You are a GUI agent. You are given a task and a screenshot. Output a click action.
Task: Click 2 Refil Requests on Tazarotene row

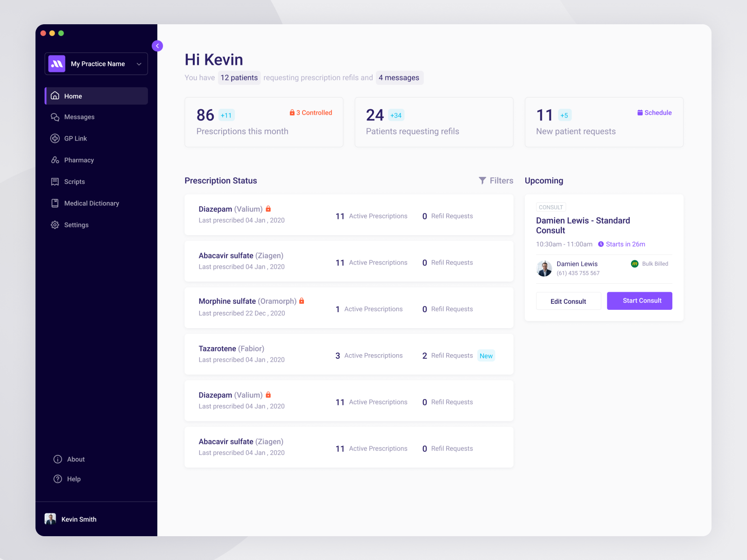tap(447, 356)
